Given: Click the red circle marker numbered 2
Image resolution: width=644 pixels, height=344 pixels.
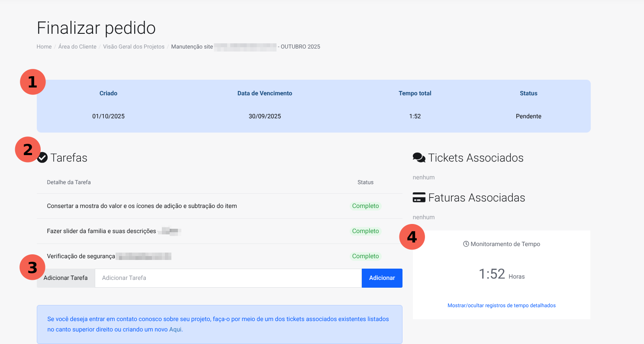Looking at the screenshot, I should [28, 149].
